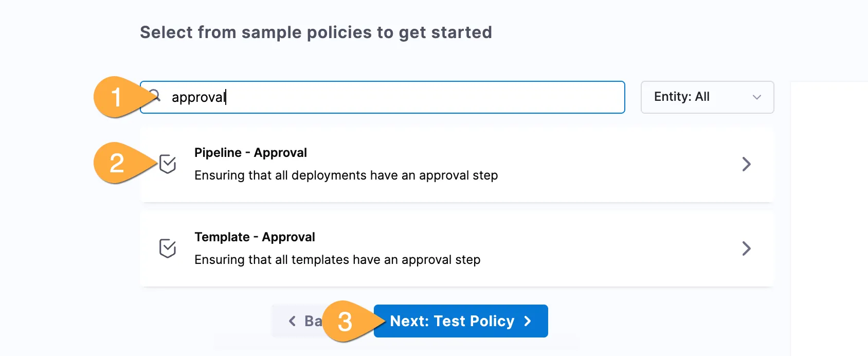
Task: Expand Template - Approval with right chevron
Action: coord(747,248)
